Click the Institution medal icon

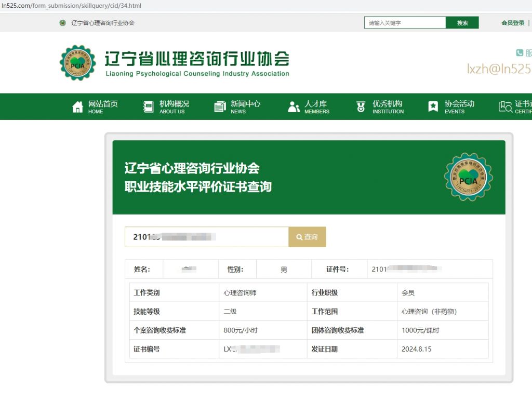(361, 107)
